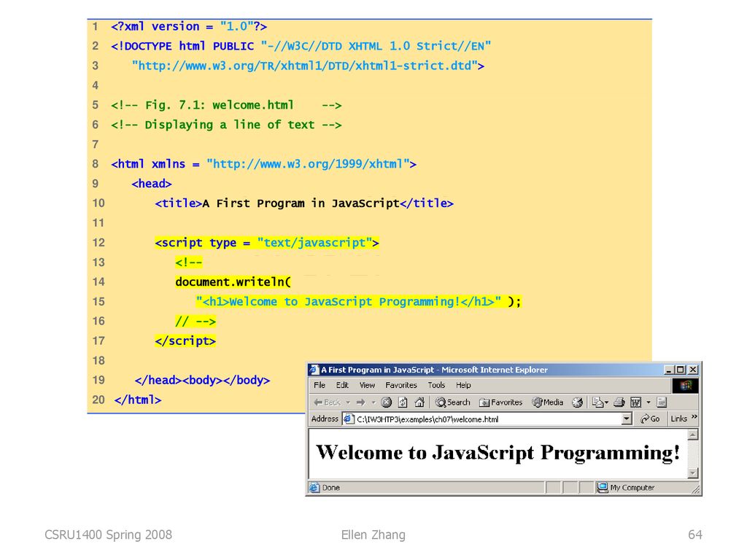Click the Print icon in the toolbar
This screenshot has height=560, width=747.
(x=619, y=402)
